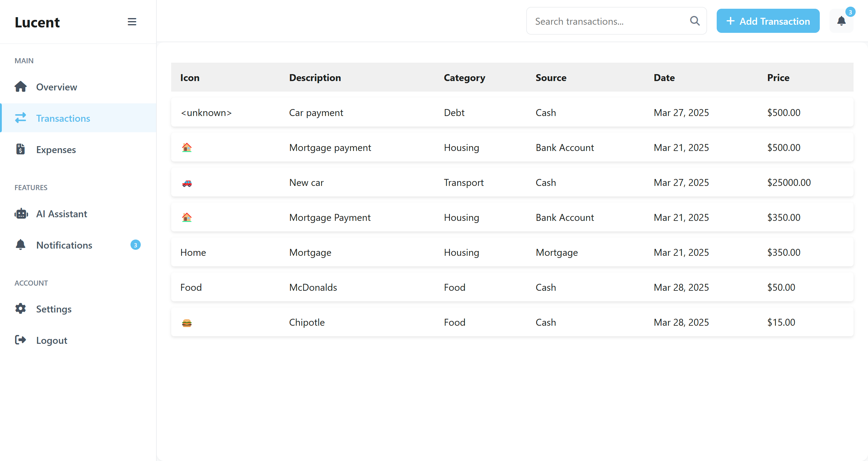Click the search magnifier icon
This screenshot has width=868, height=461.
click(694, 21)
